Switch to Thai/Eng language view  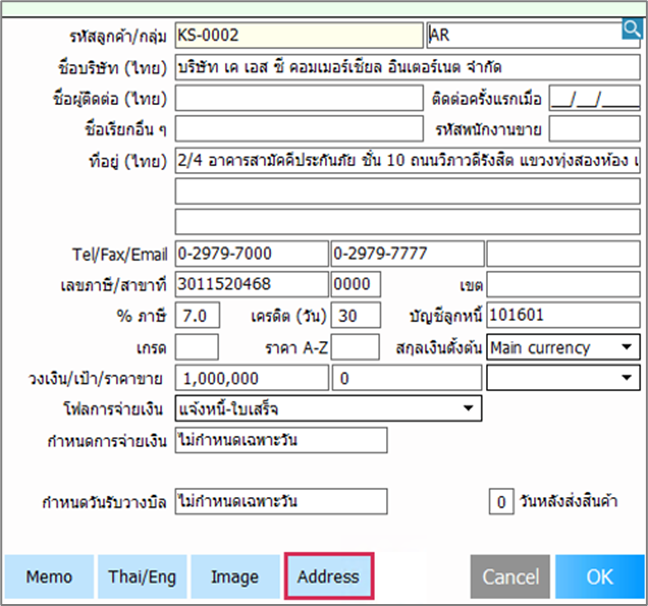[142, 577]
